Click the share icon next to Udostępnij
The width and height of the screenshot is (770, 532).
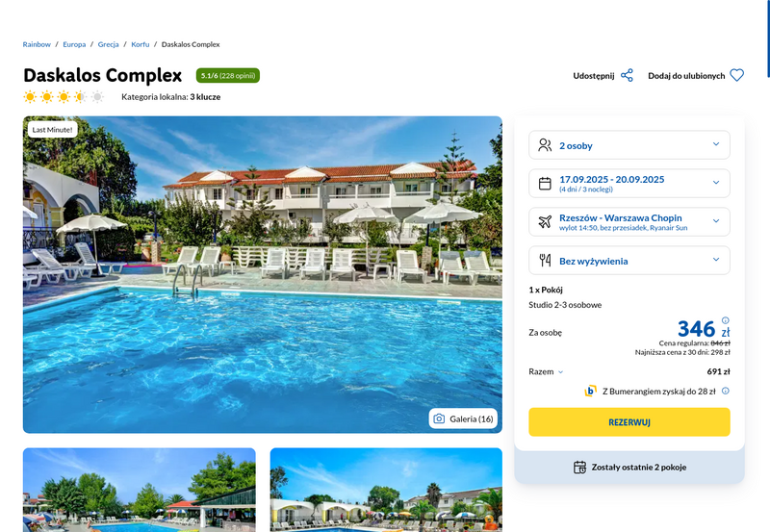(x=627, y=76)
